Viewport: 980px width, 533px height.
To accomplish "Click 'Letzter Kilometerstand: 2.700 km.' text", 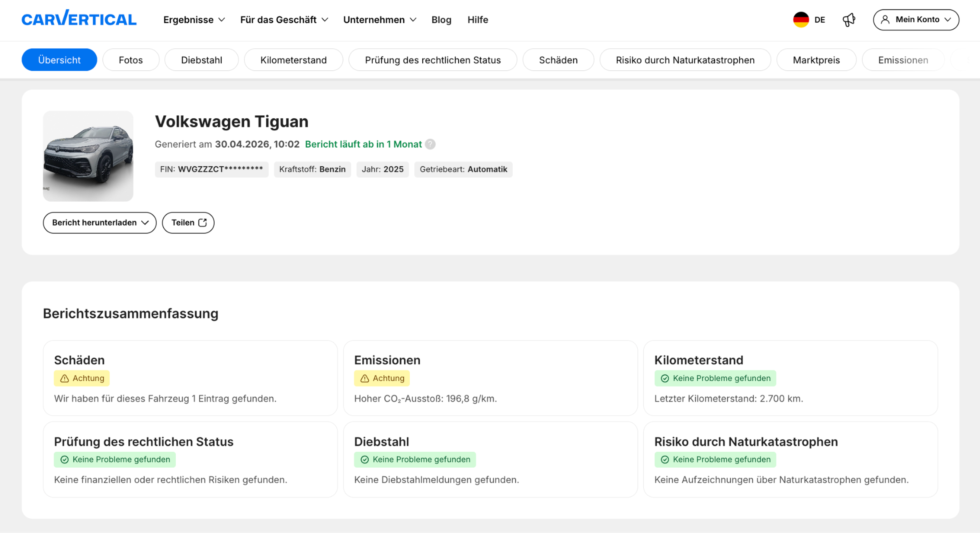I will point(729,399).
